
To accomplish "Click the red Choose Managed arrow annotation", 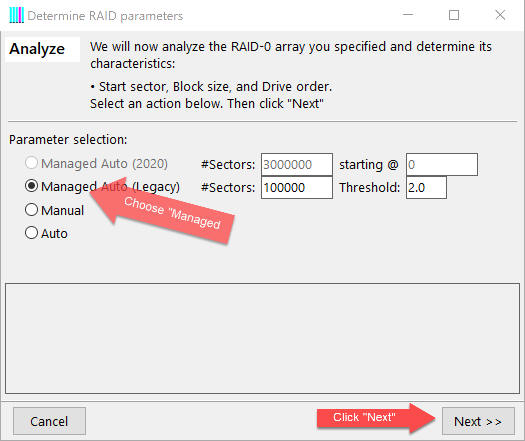I will (162, 210).
